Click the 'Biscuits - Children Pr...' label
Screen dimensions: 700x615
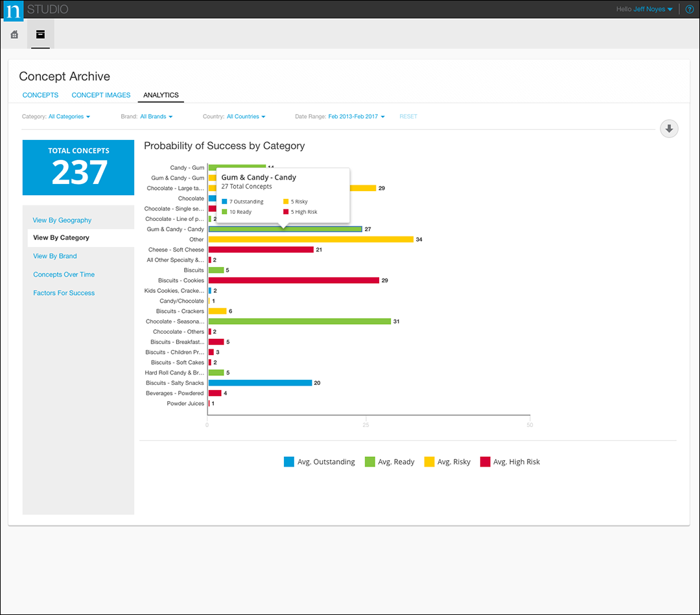[x=174, y=352]
